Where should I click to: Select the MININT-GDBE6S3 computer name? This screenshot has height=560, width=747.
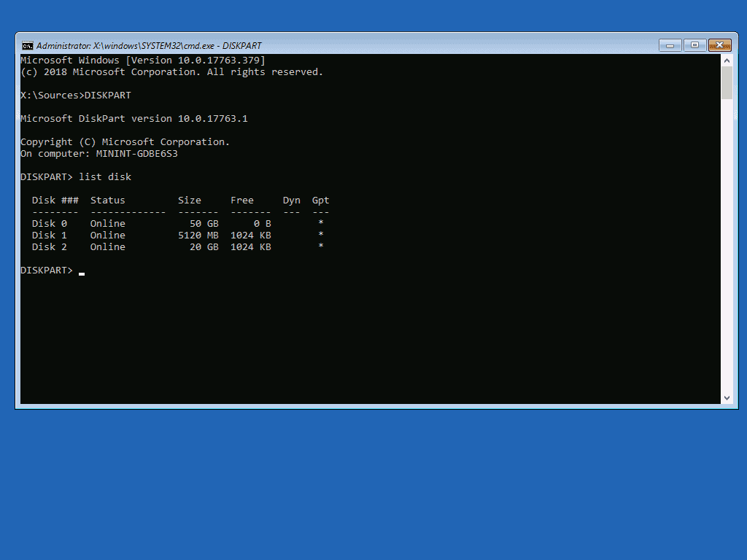pos(137,153)
